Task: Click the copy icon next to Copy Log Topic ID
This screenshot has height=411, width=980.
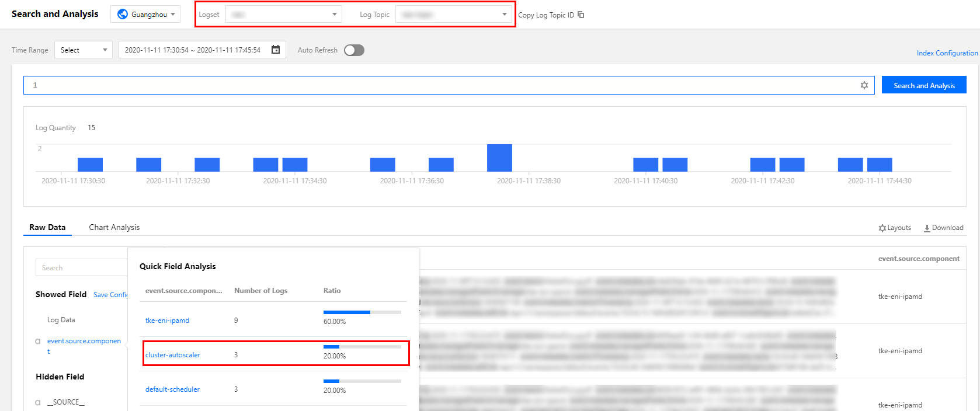Action: pyautogui.click(x=581, y=15)
